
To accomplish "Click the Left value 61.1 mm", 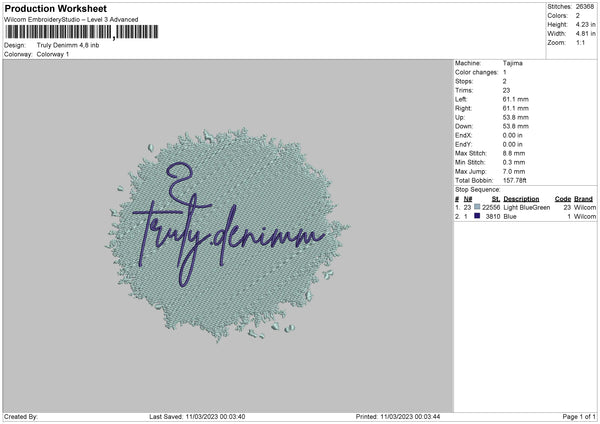I will tap(515, 99).
